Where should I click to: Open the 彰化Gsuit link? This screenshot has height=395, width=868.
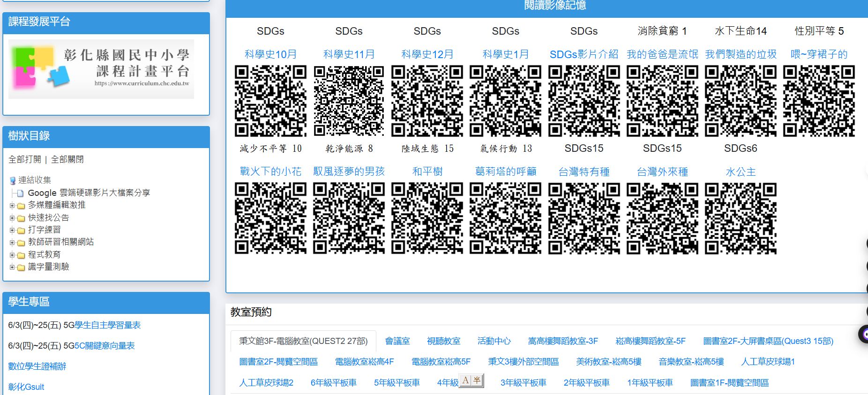[26, 387]
